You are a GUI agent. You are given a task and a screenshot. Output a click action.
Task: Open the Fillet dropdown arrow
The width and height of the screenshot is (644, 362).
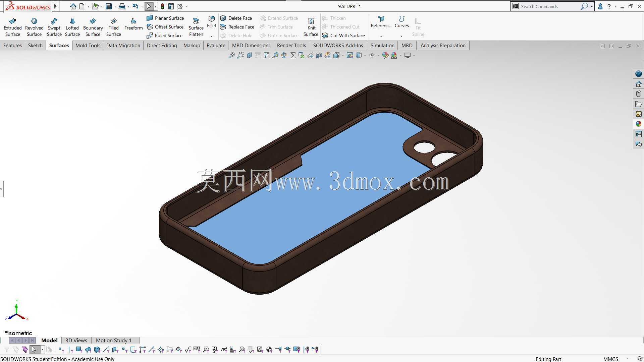[211, 36]
